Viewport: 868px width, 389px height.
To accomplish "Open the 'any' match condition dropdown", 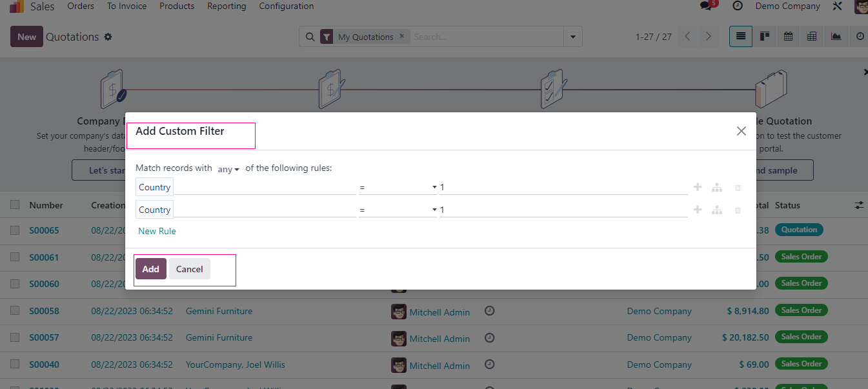I will (x=228, y=169).
